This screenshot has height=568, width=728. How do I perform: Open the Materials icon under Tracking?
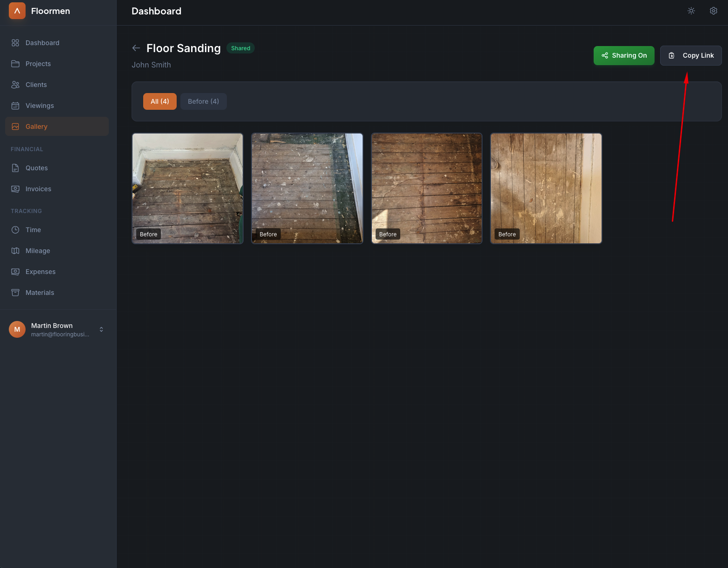coord(15,292)
